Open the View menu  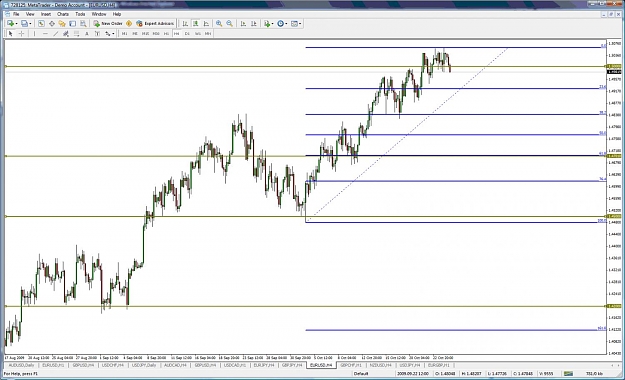pyautogui.click(x=30, y=14)
